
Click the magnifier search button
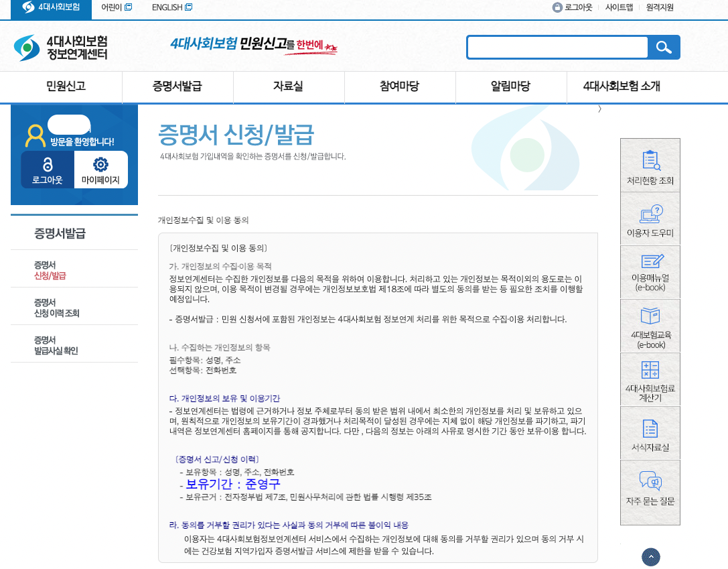(x=664, y=47)
